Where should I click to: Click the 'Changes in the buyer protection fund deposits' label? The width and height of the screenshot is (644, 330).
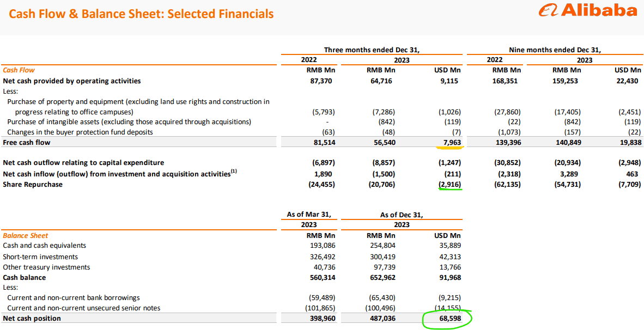(80, 132)
